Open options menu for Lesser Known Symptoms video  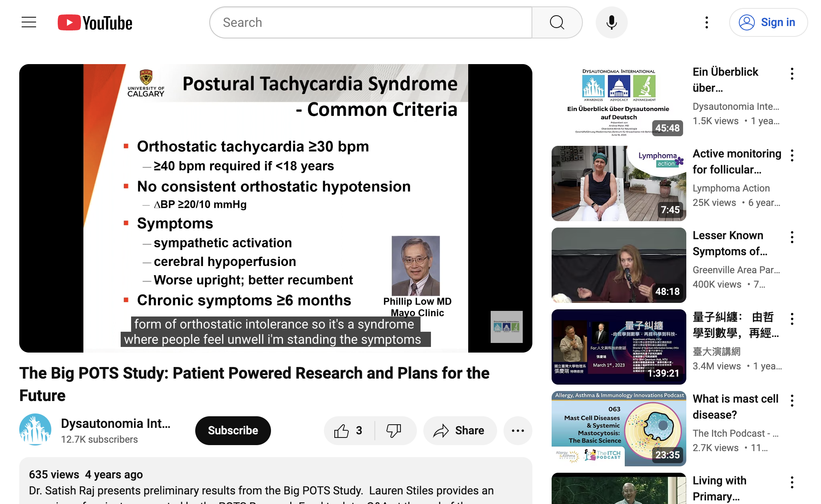[792, 237]
